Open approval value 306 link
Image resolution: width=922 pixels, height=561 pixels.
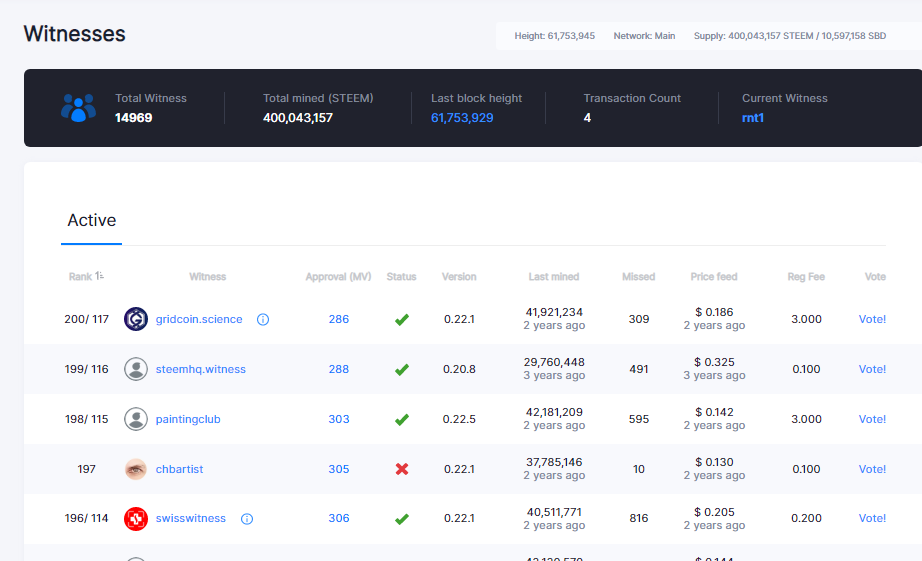[339, 518]
